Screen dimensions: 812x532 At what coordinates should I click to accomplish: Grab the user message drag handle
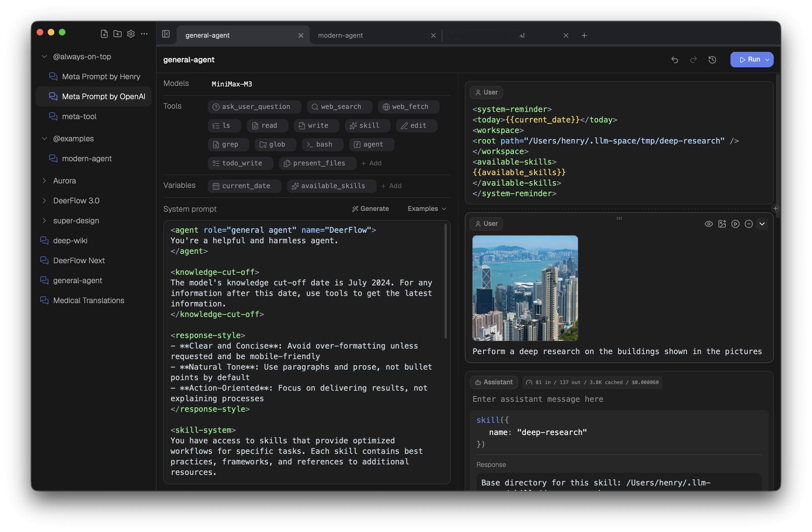(x=619, y=218)
